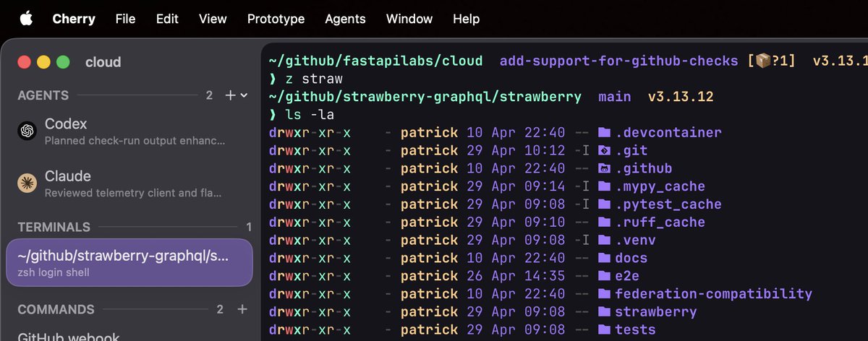
Task: Click the tests folder icon
Action: (604, 329)
